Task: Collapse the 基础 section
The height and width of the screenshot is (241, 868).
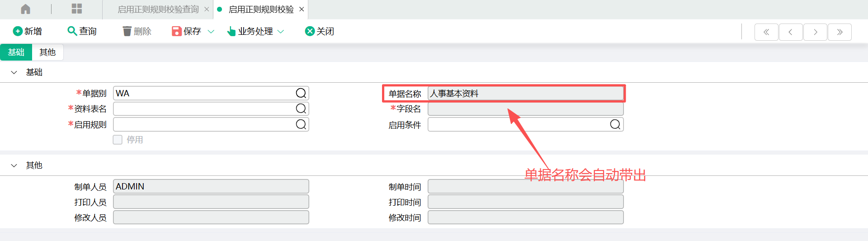Action: point(14,72)
